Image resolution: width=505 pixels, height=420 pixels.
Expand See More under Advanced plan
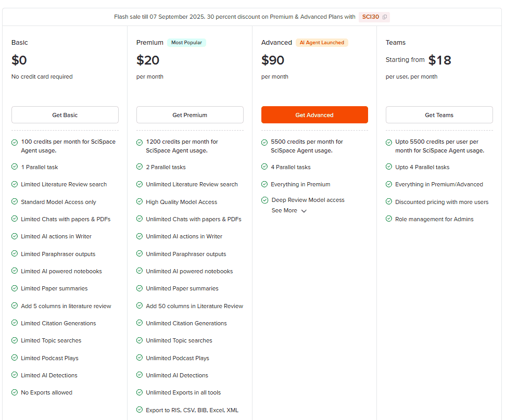(284, 211)
